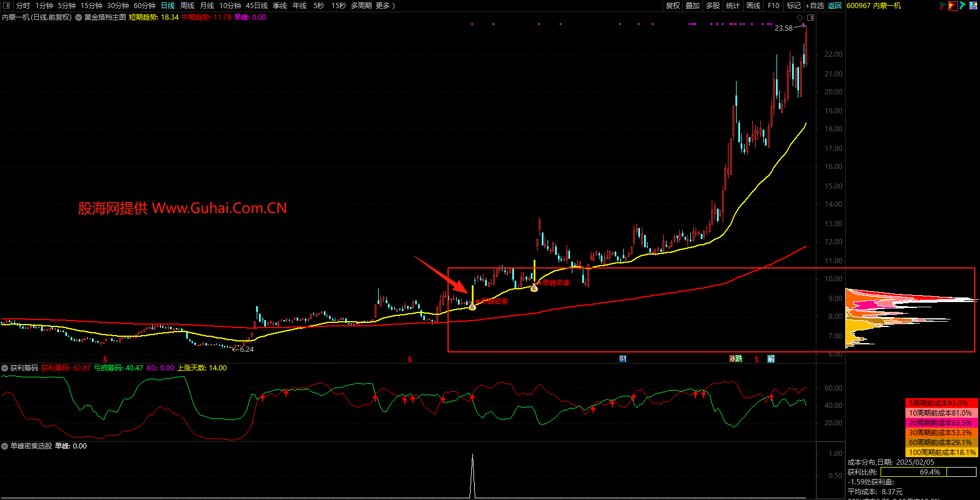Click the 多股 multi-stock button
The height and width of the screenshot is (500, 980).
coord(713,6)
